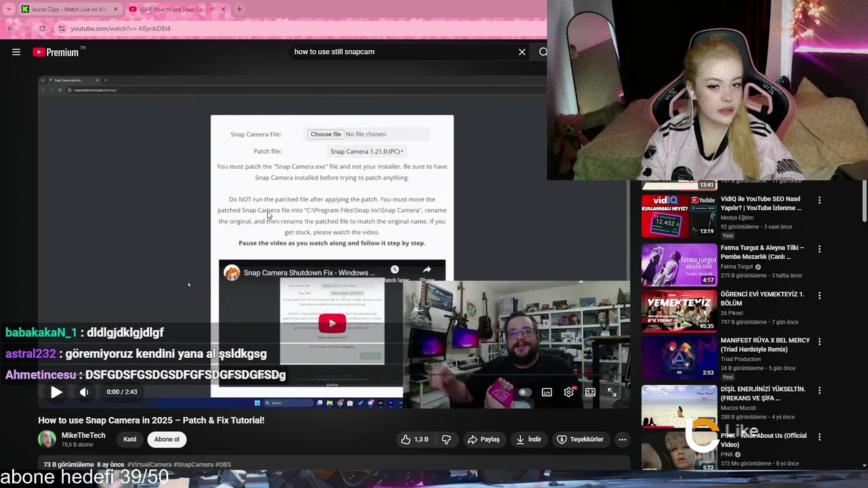The height and width of the screenshot is (488, 868).
Task: Open Dişil Enerjinizi Yükseltin thumbnail
Action: (x=679, y=406)
